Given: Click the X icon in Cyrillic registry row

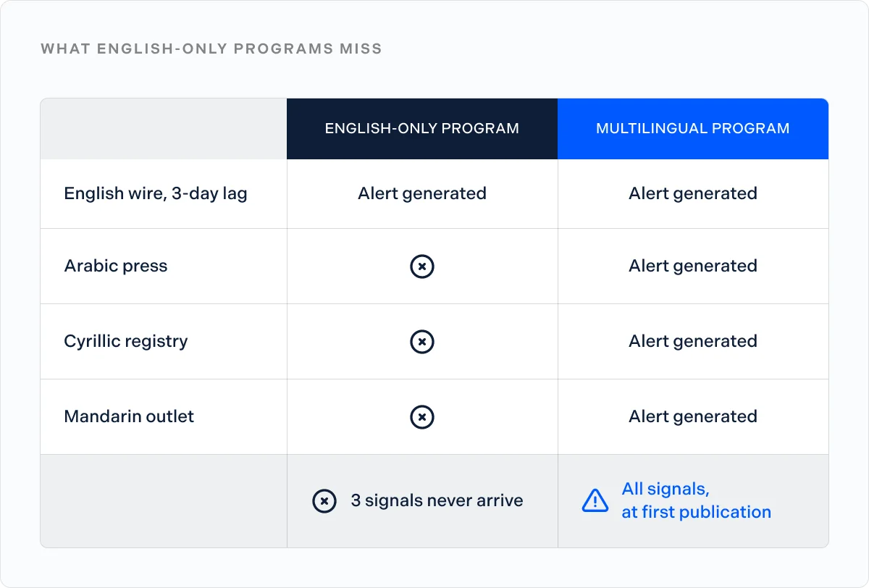Looking at the screenshot, I should coord(422,342).
